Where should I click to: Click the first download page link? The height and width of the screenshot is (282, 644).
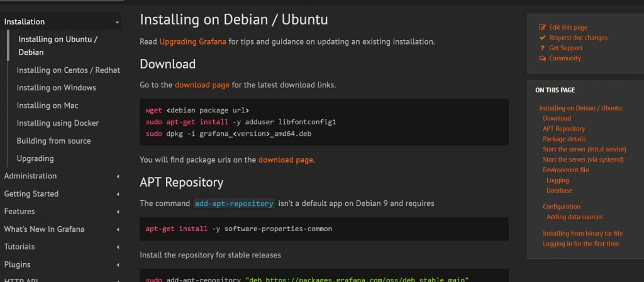pyautogui.click(x=202, y=85)
